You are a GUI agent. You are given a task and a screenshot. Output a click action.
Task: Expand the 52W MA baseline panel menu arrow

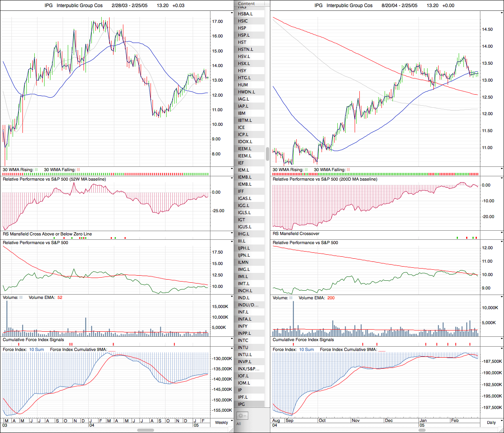pyautogui.click(x=232, y=179)
